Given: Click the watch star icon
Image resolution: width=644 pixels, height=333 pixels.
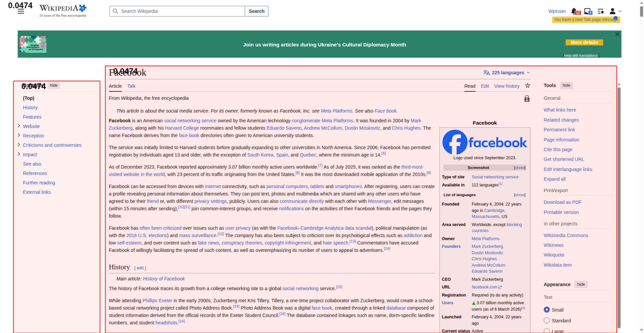Looking at the screenshot, I should (527, 86).
